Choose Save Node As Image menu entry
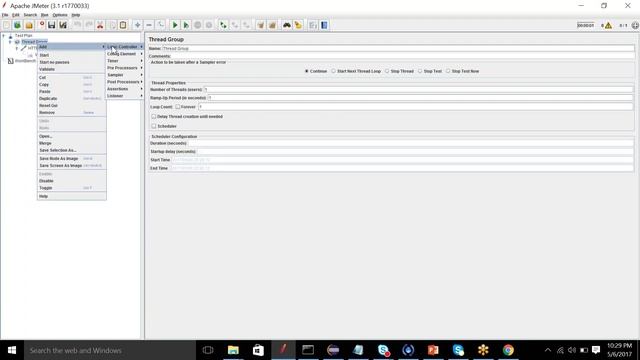640x360 pixels. click(71, 158)
